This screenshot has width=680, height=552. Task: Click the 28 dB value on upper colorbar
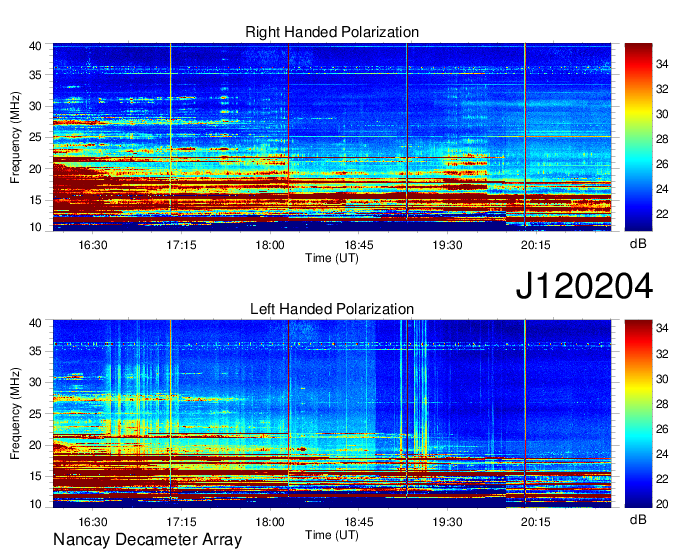pyautogui.click(x=662, y=139)
